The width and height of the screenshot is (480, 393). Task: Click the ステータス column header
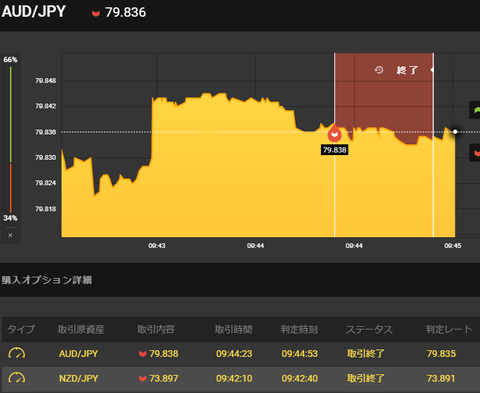[x=369, y=330]
